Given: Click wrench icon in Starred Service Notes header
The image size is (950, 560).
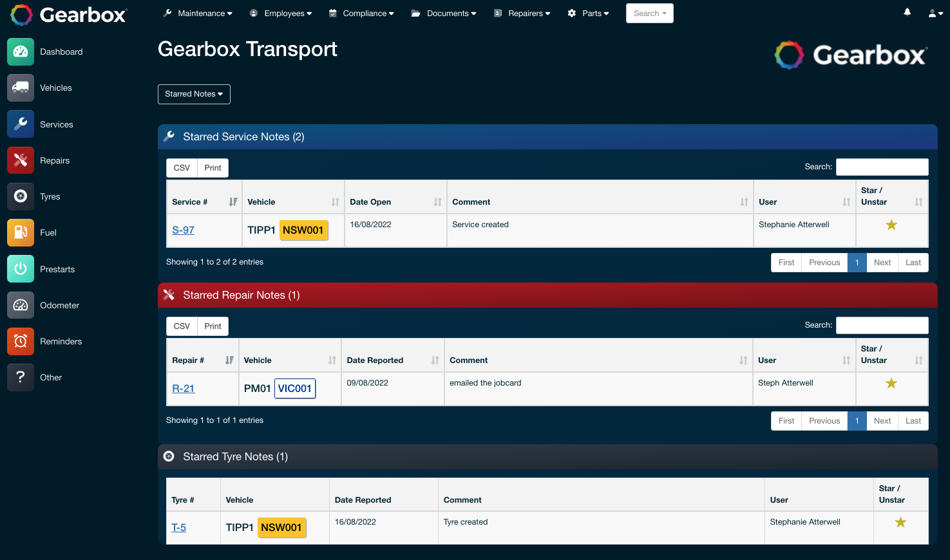Looking at the screenshot, I should point(169,136).
